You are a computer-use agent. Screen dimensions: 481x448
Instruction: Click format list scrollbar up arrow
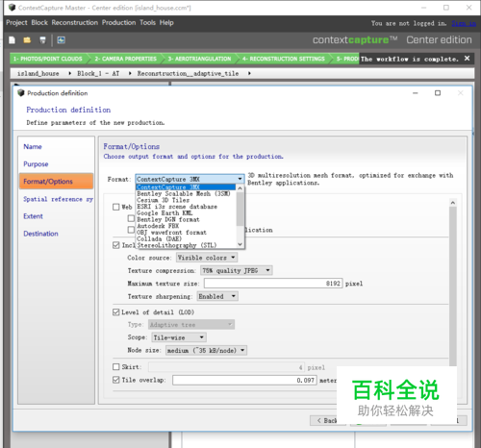[x=240, y=188]
